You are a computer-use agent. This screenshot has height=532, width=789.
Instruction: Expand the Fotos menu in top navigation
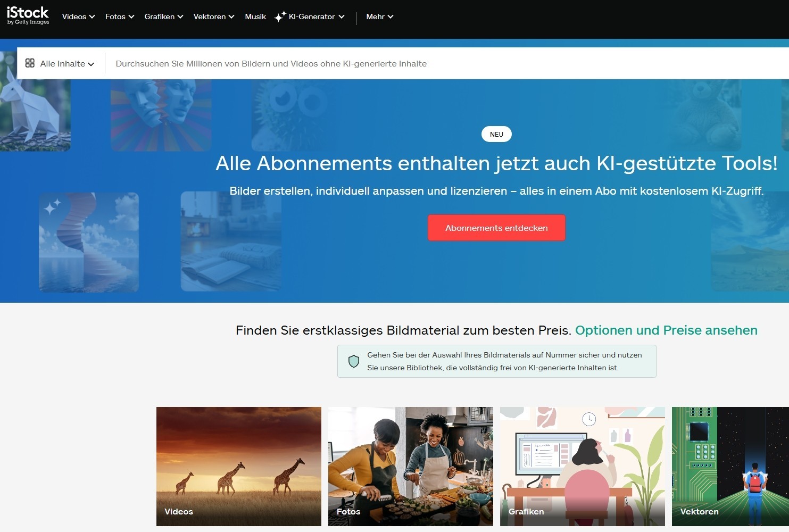tap(120, 16)
